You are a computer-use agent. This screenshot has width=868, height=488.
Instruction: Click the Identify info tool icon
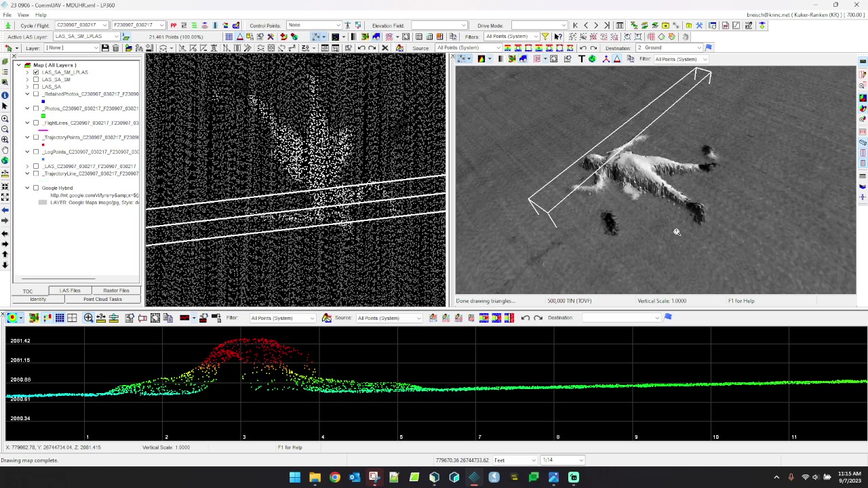tap(5, 95)
